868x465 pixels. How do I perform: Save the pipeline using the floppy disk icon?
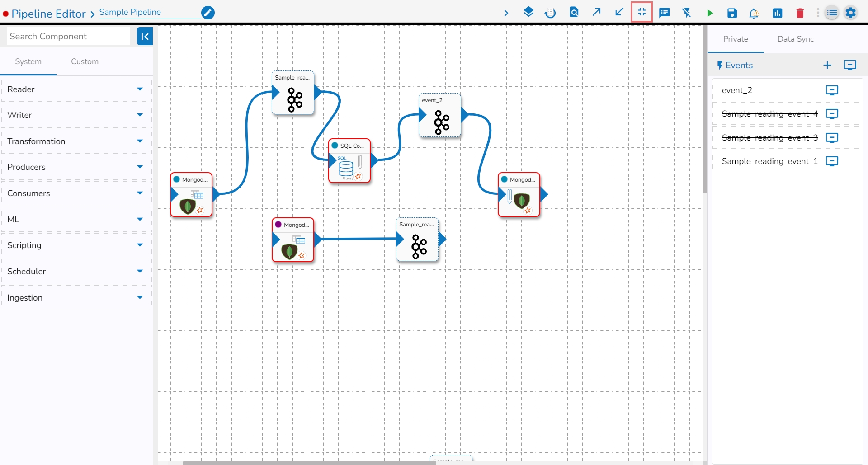(732, 13)
